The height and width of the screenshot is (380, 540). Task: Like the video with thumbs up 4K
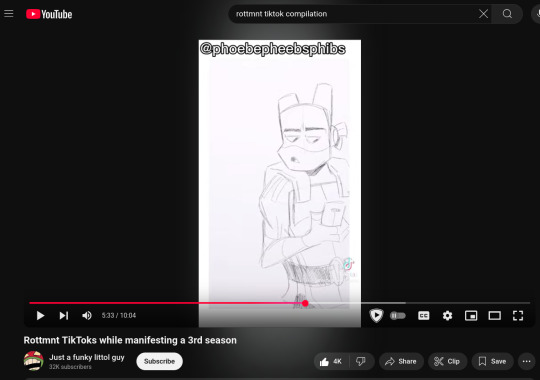coord(331,361)
